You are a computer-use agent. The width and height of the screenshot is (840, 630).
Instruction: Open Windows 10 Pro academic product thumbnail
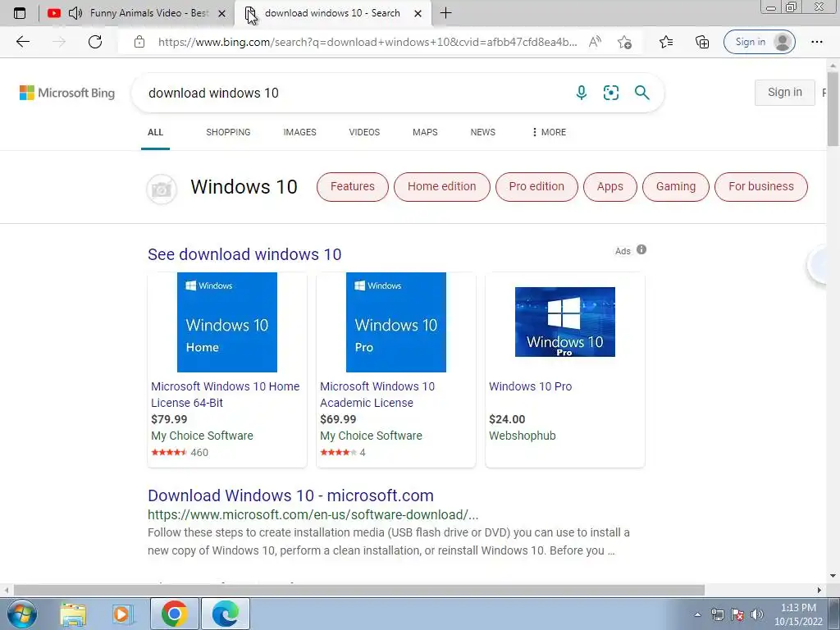[x=396, y=322]
